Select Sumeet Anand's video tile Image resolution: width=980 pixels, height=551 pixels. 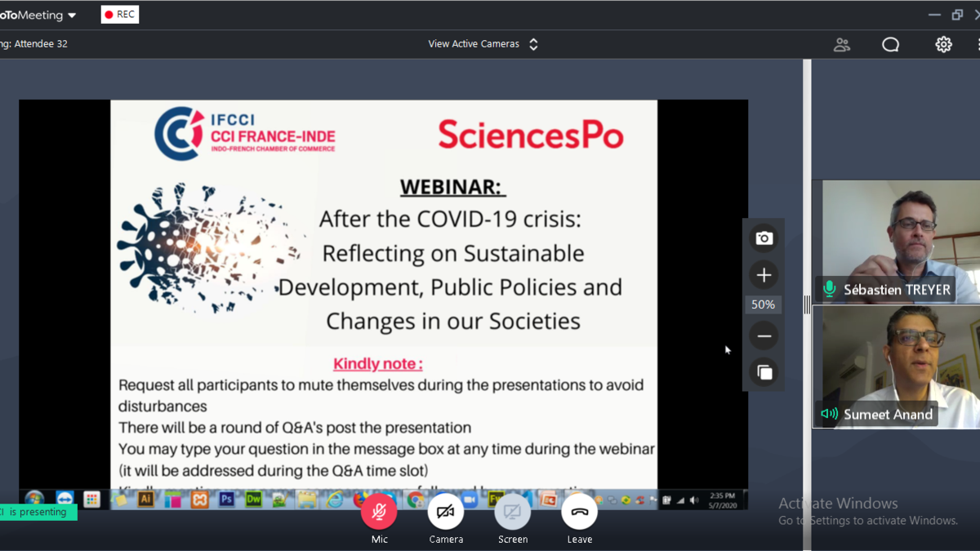click(x=900, y=359)
